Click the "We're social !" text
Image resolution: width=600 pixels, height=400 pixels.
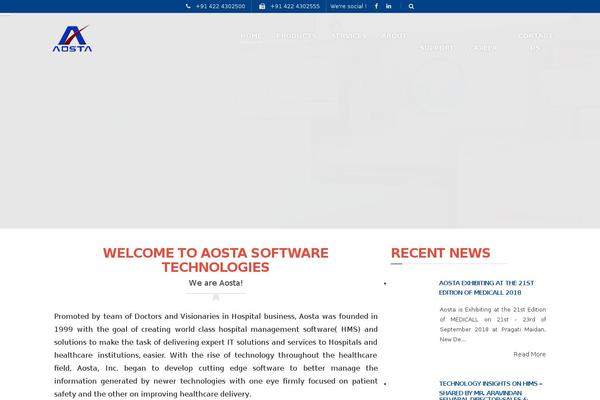(348, 6)
